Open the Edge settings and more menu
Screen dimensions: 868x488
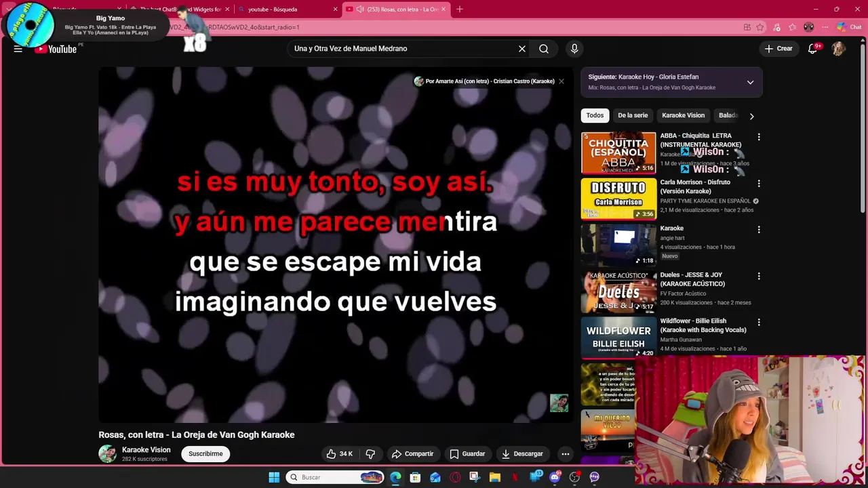coord(825,27)
